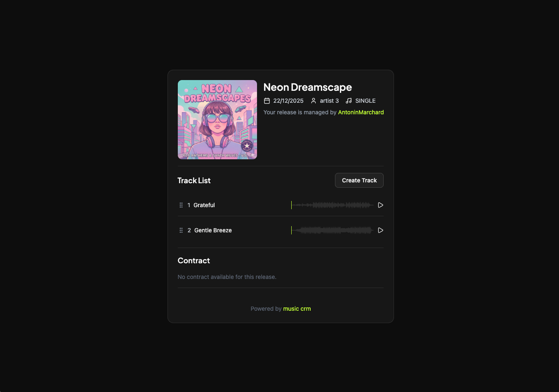Play the track Gentle Breeze

click(380, 230)
